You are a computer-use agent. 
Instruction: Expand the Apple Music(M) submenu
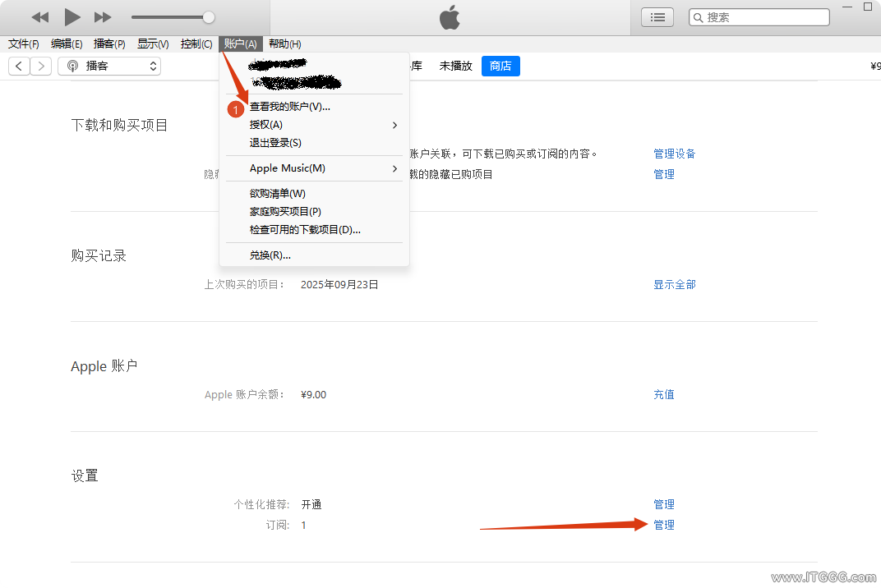(314, 168)
